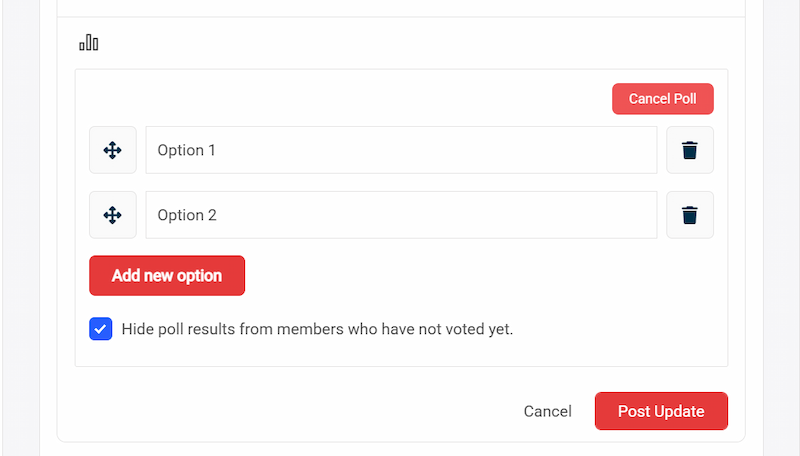The image size is (800, 456).
Task: Focus the Option 2 text field
Action: tap(401, 215)
